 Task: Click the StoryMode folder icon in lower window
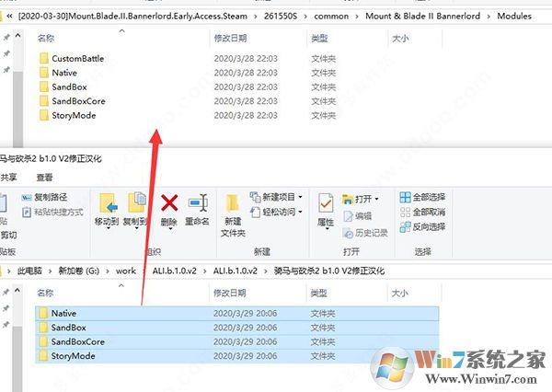pos(43,356)
